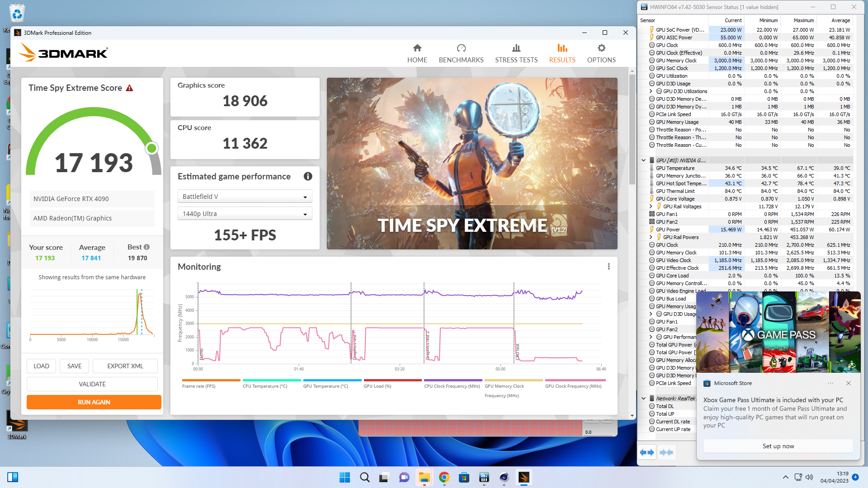
Task: Collapse the GPU [#0]: NVIDIA sensor group
Action: 643,160
